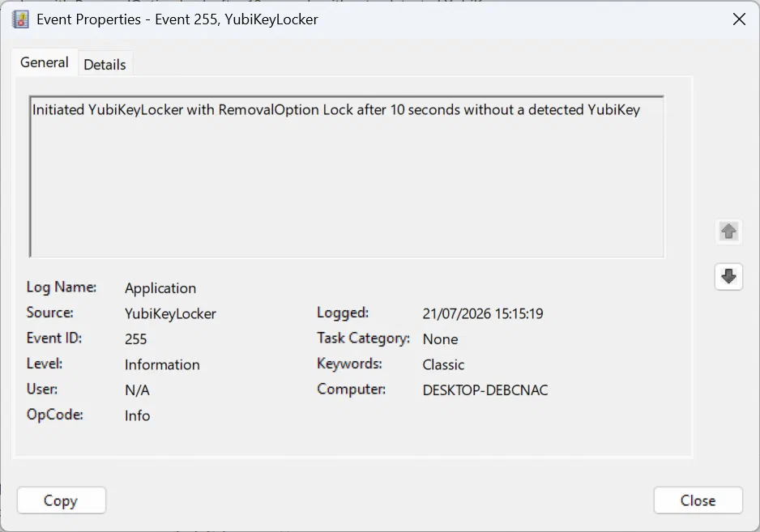
Task: Show the next event with down arrow
Action: [x=728, y=277]
